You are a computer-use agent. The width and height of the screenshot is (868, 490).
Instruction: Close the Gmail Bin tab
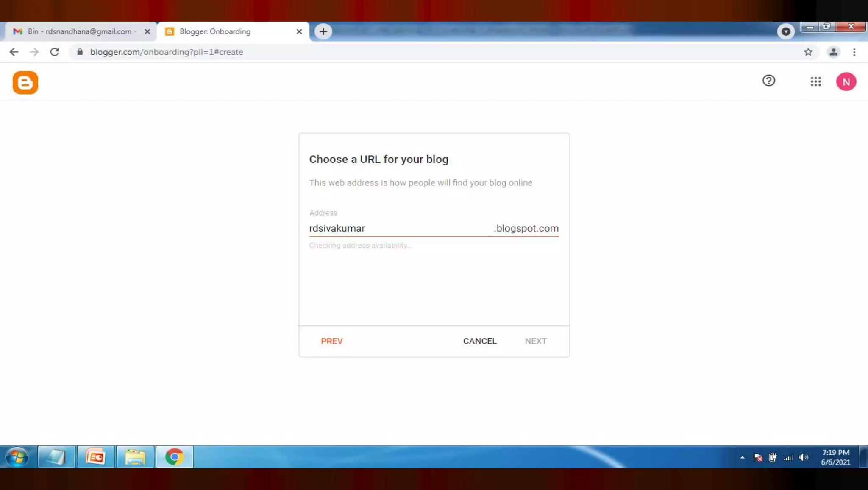pos(147,31)
